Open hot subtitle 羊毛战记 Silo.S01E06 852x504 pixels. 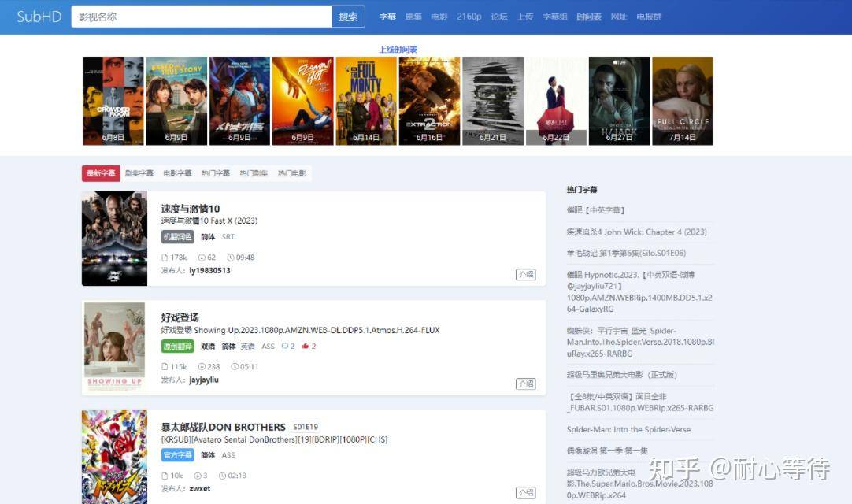coord(627,254)
